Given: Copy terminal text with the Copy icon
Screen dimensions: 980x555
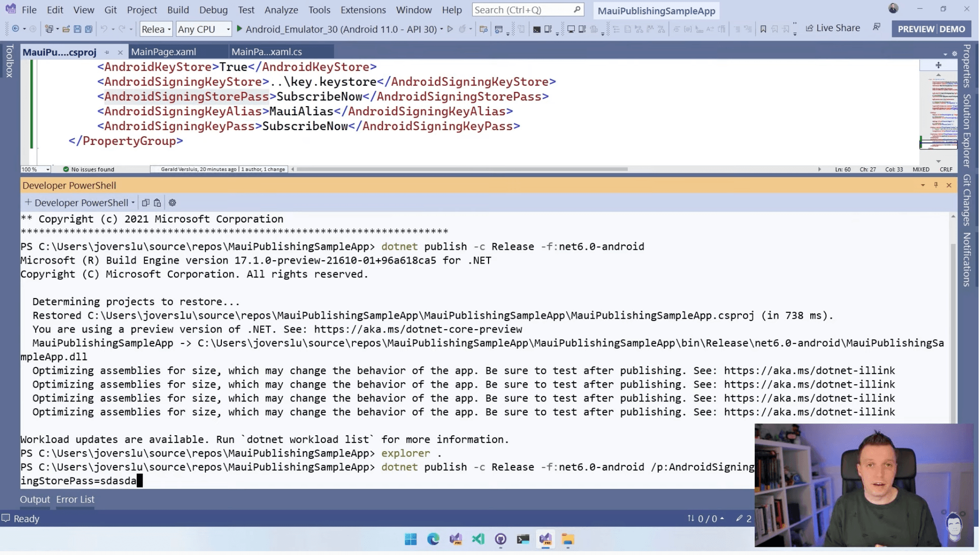Looking at the screenshot, I should [146, 203].
